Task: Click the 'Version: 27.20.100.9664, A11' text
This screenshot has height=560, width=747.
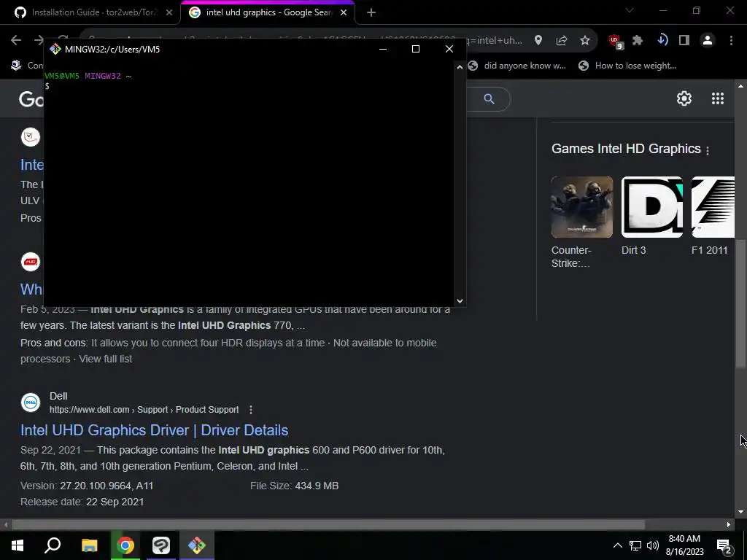Action: click(87, 486)
